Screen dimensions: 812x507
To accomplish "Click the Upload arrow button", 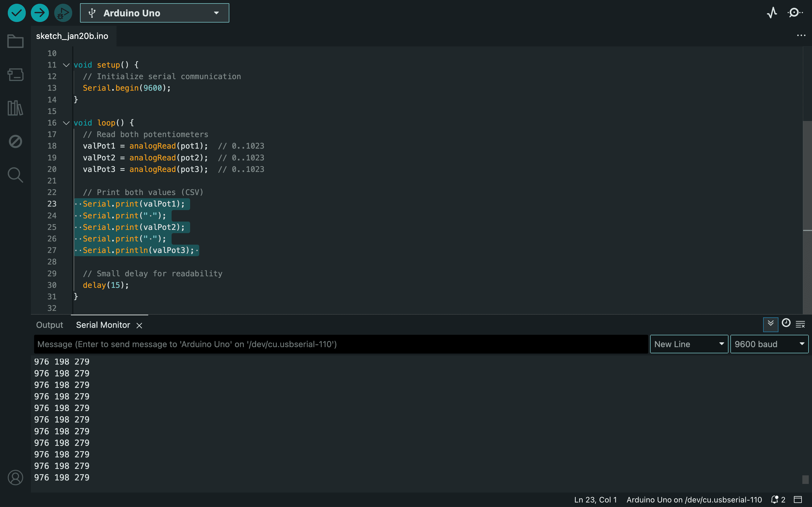I will click(x=39, y=13).
